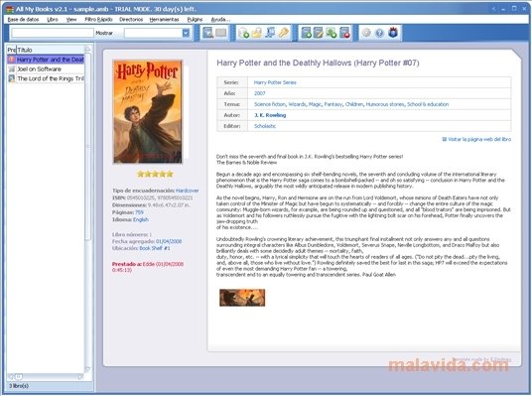Open the Base de datos menu
The height and width of the screenshot is (396, 532).
(x=23, y=19)
